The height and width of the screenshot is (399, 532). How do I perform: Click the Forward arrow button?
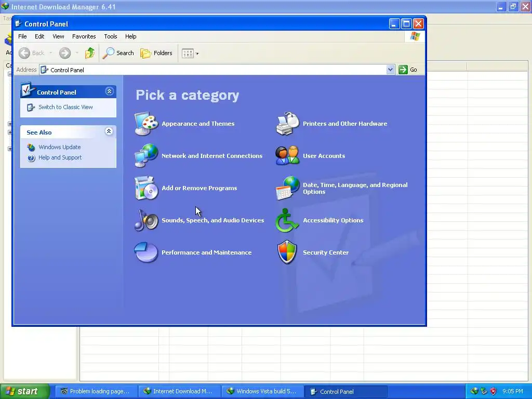pos(65,53)
